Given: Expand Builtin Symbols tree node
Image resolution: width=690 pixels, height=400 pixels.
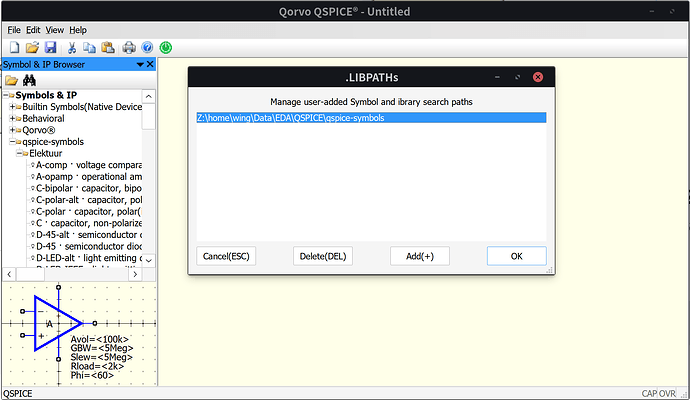Looking at the screenshot, I should coord(12,106).
